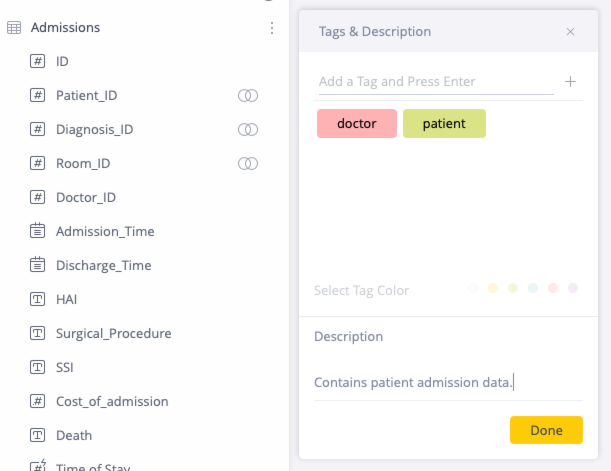
Task: Focus the Add a Tag input field
Action: 436,82
